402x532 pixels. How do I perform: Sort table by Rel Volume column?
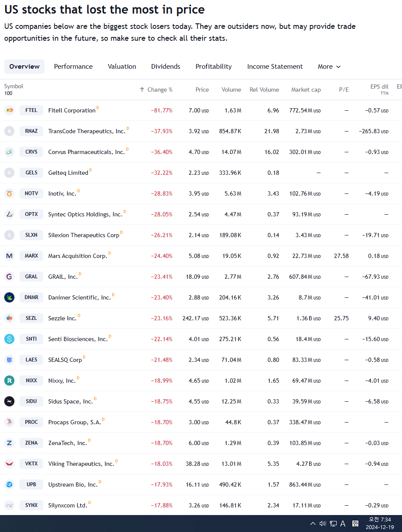[264, 90]
